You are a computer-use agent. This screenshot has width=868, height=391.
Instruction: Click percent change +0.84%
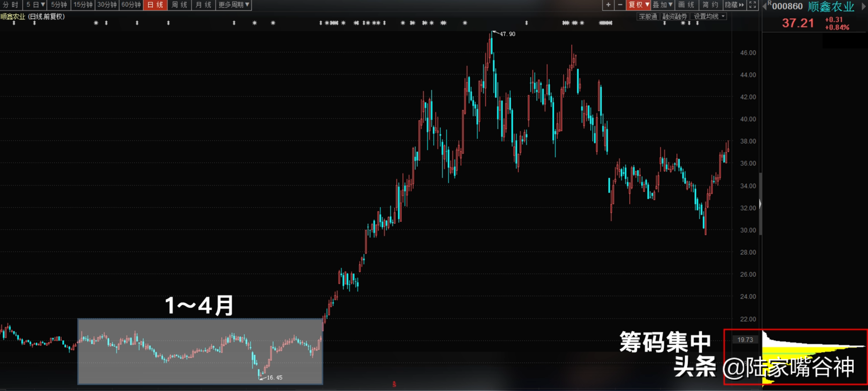[837, 27]
